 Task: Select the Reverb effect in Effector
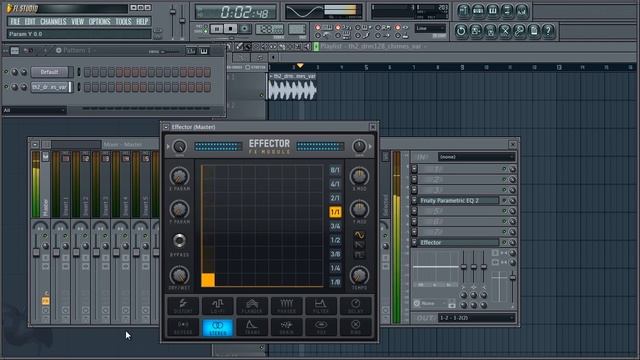tap(183, 327)
